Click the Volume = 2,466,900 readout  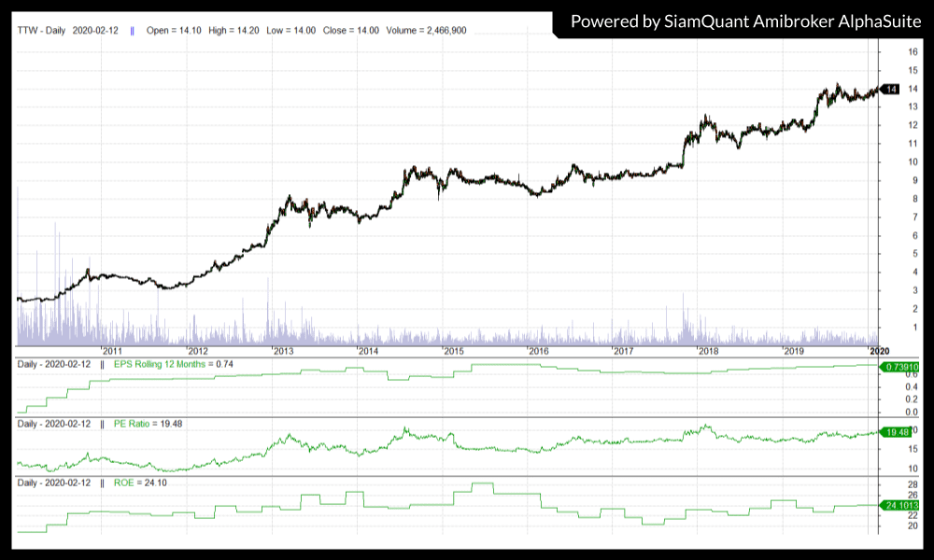[426, 30]
